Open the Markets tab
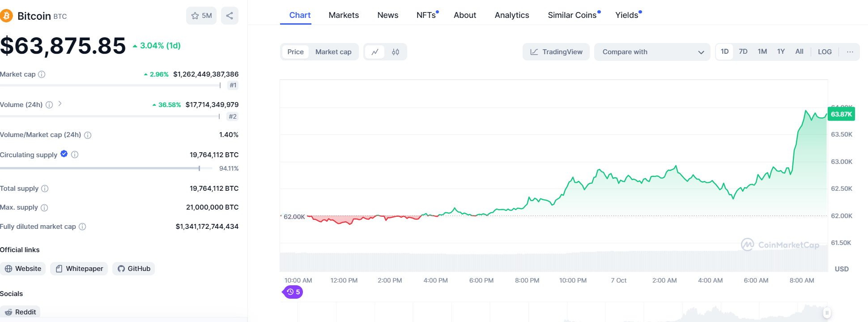Image resolution: width=868 pixels, height=322 pixels. pyautogui.click(x=344, y=15)
